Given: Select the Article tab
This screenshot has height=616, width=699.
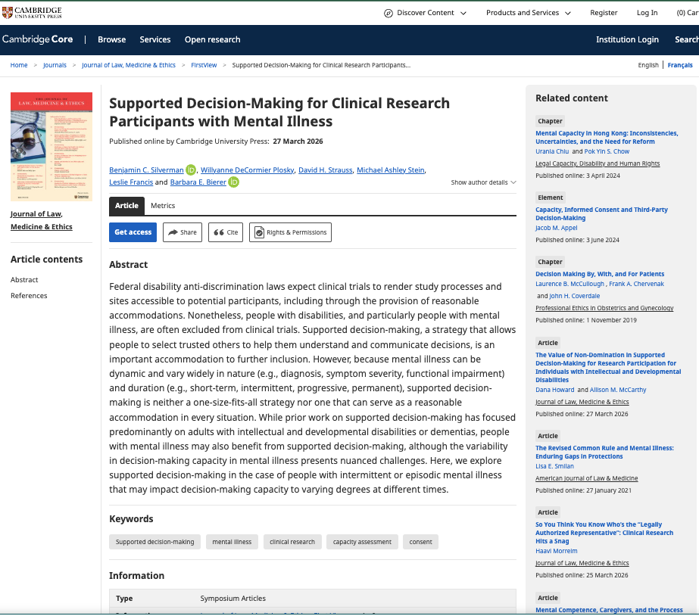Looking at the screenshot, I should point(126,206).
